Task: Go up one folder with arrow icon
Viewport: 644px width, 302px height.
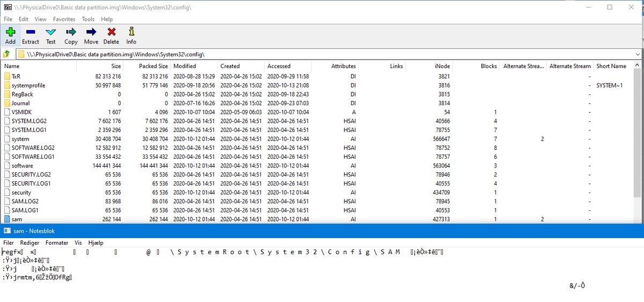Action: [x=7, y=54]
